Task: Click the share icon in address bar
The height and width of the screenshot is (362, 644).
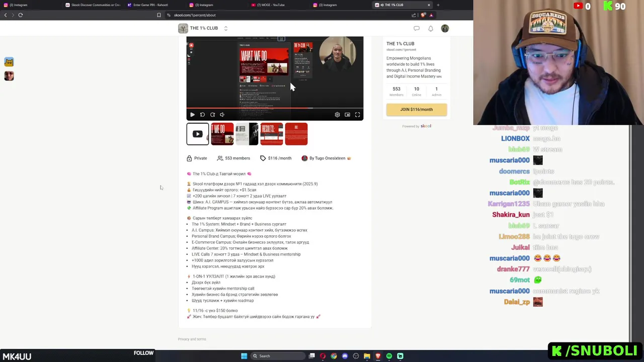Action: 415,15
